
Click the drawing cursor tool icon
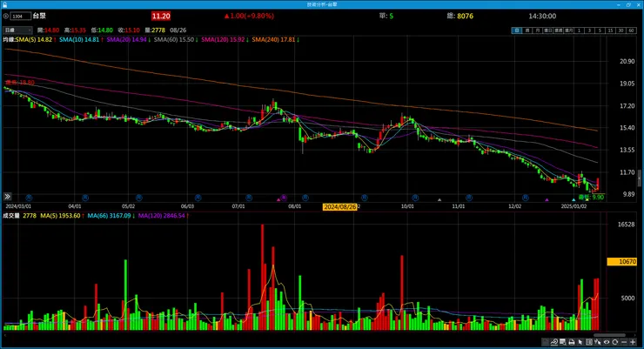pyautogui.click(x=598, y=342)
